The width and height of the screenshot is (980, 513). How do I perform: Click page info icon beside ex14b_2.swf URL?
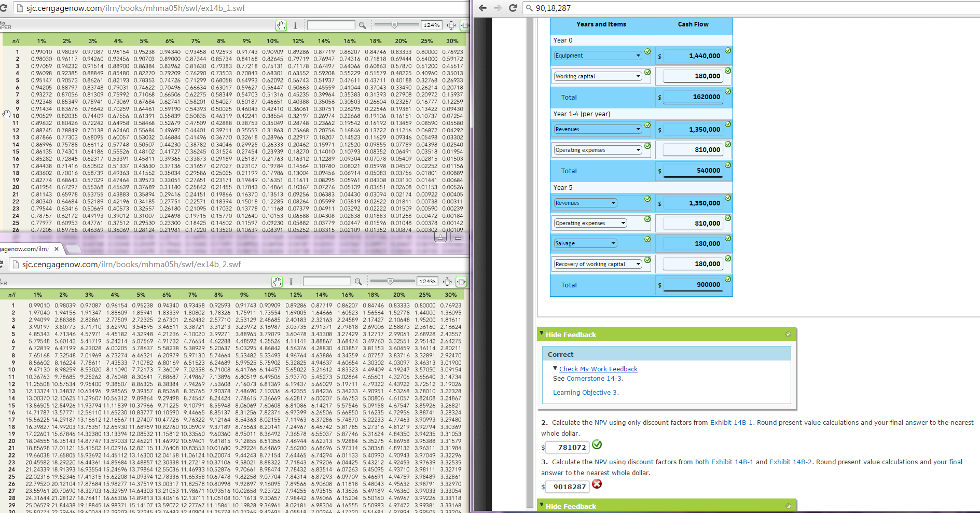(16, 265)
